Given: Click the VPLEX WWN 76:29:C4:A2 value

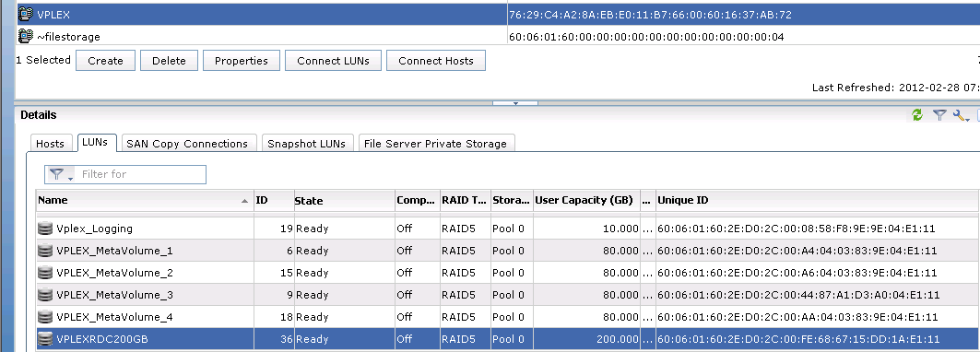Looking at the screenshot, I should click(x=651, y=15).
